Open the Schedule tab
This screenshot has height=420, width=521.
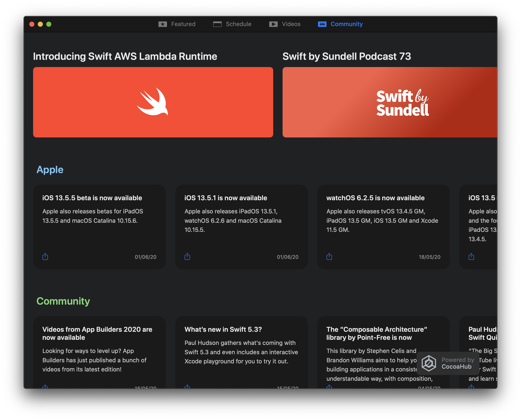click(238, 24)
